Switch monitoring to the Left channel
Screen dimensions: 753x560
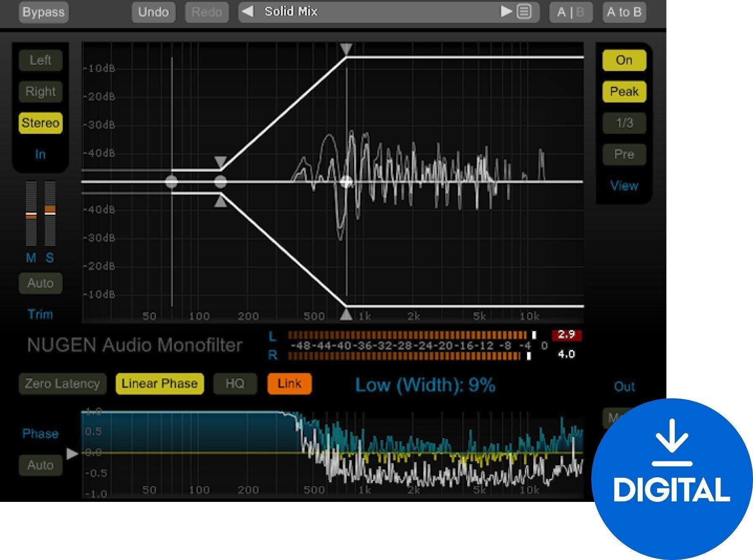click(x=40, y=60)
